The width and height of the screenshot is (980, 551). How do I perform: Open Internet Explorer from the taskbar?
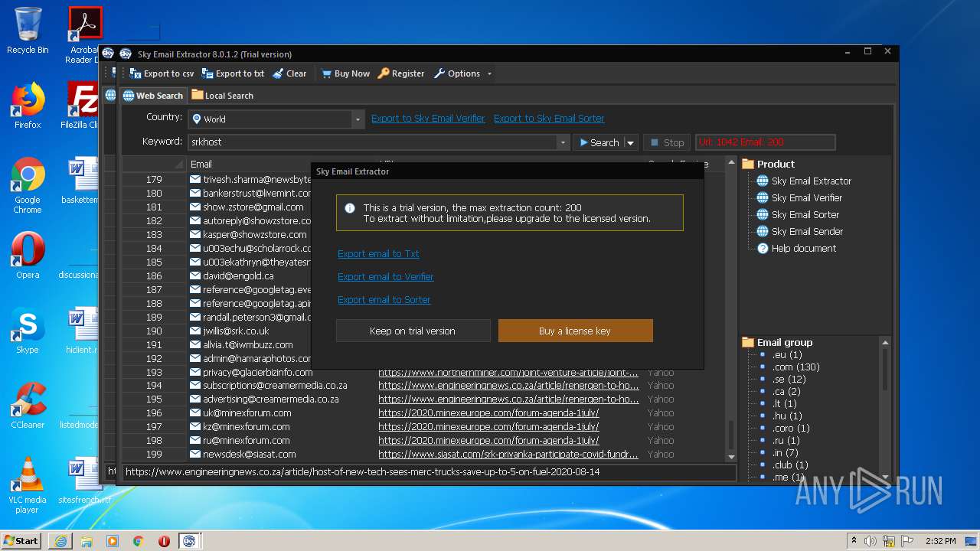(x=60, y=541)
